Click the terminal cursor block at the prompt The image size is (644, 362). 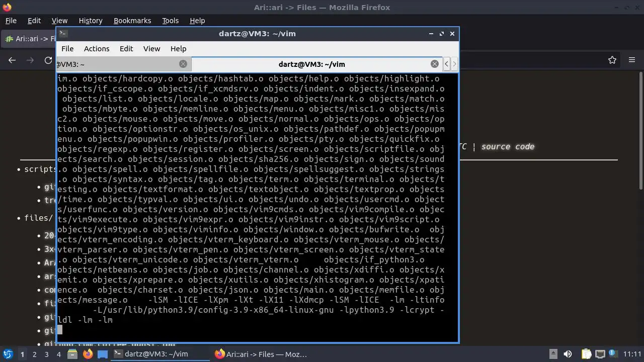point(60,330)
